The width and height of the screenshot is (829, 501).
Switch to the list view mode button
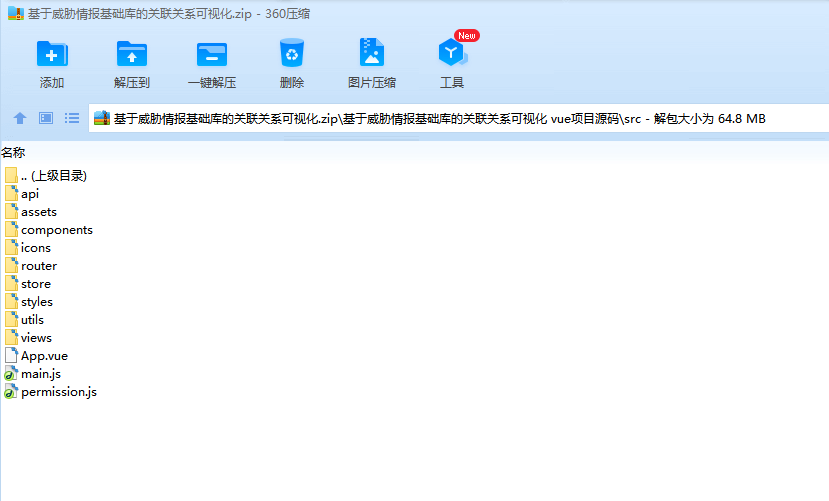[x=72, y=118]
